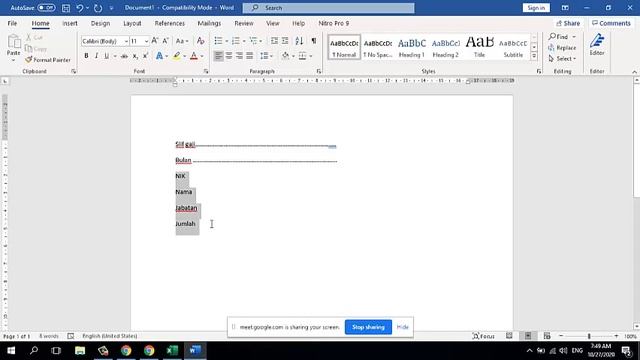The width and height of the screenshot is (640, 360).
Task: Open Ribbon Display Options
Action: pos(565,8)
